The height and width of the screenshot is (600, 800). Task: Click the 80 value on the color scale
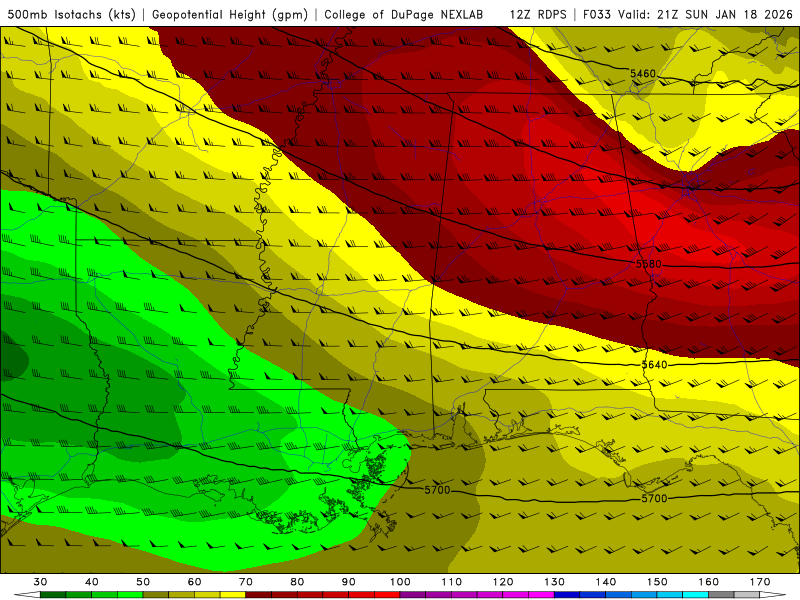click(x=297, y=582)
